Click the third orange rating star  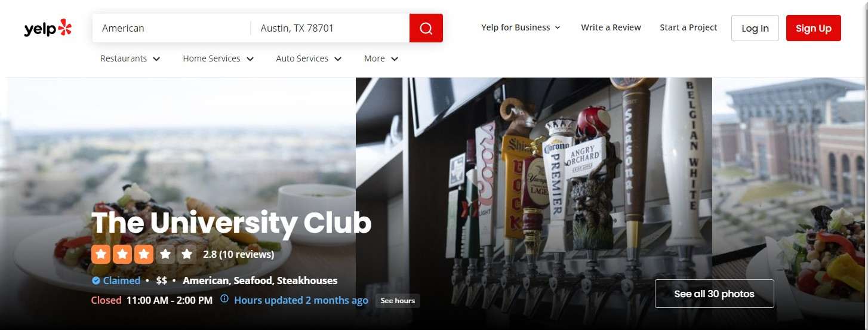[x=144, y=255]
